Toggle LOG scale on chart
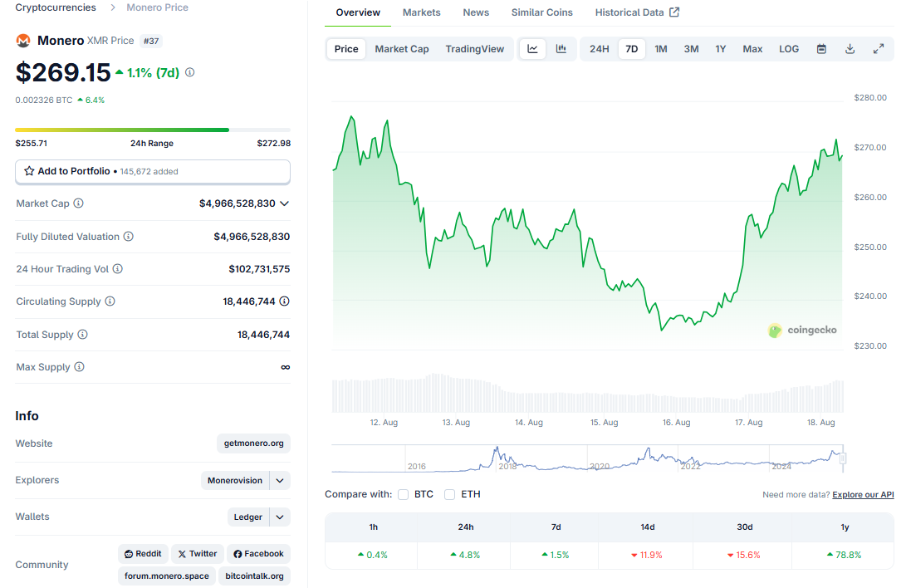906x588 pixels. point(789,49)
